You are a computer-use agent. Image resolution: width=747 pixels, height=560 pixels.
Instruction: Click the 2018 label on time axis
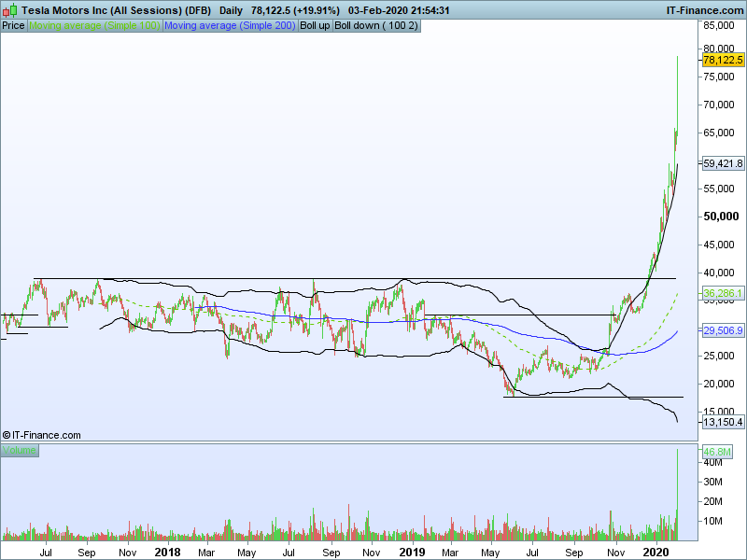(168, 553)
